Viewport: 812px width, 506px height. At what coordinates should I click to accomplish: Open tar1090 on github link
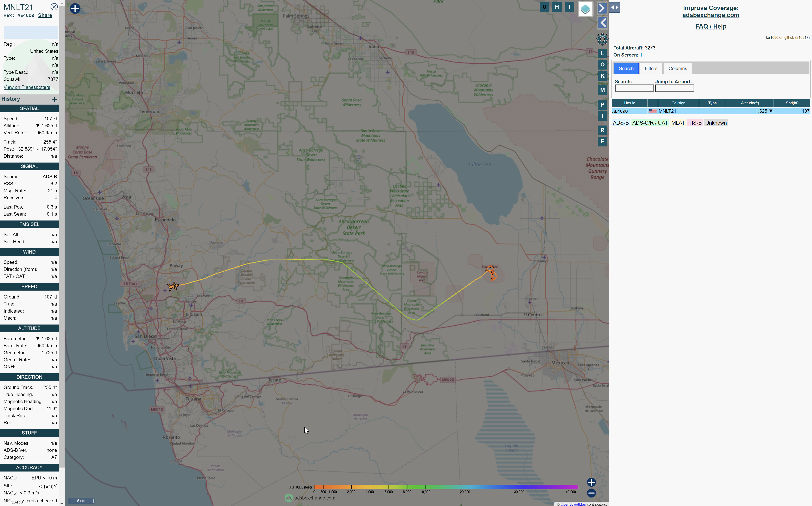click(x=788, y=38)
